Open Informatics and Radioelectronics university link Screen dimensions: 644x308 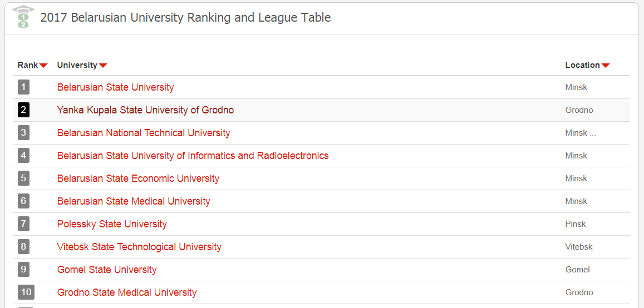click(x=193, y=156)
